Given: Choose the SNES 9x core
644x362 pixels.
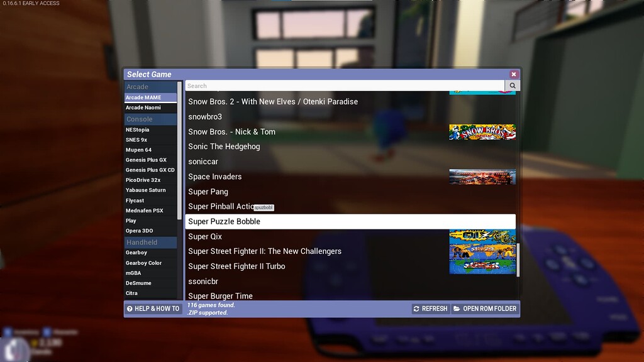Looking at the screenshot, I should (136, 140).
